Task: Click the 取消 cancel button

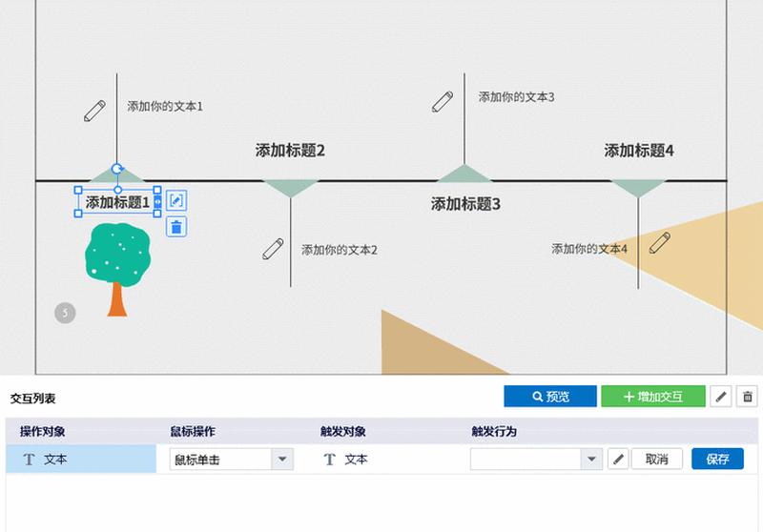Action: (656, 459)
